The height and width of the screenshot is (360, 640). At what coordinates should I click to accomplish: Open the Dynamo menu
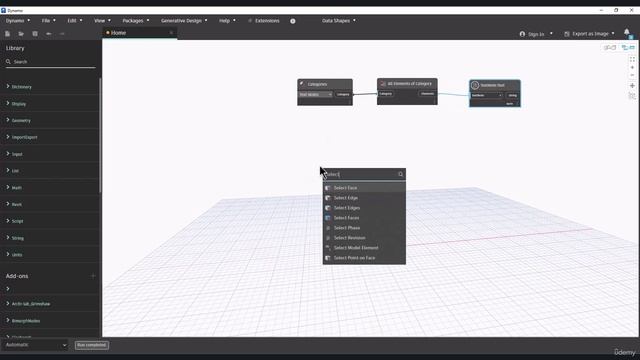[x=18, y=20]
